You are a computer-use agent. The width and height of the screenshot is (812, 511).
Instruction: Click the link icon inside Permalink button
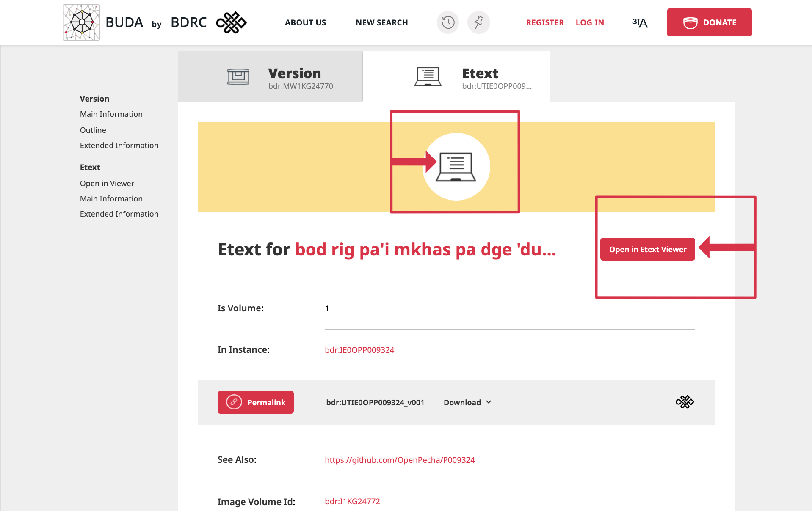point(234,402)
